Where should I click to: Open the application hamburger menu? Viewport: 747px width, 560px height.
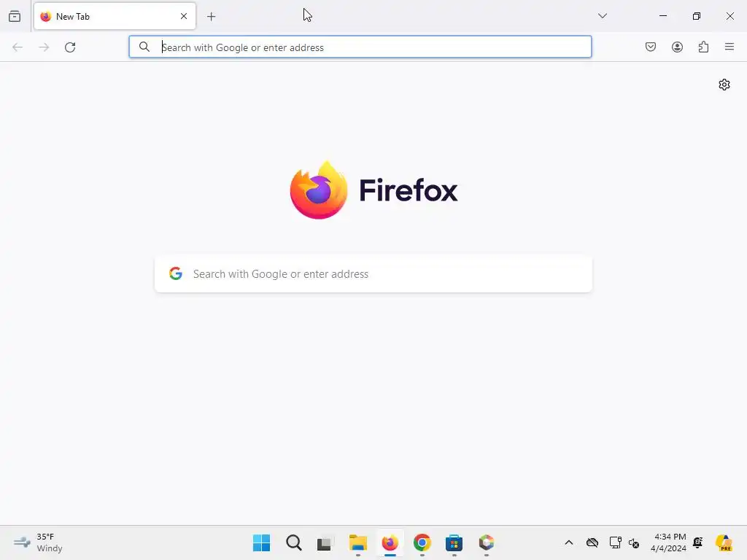tap(729, 47)
